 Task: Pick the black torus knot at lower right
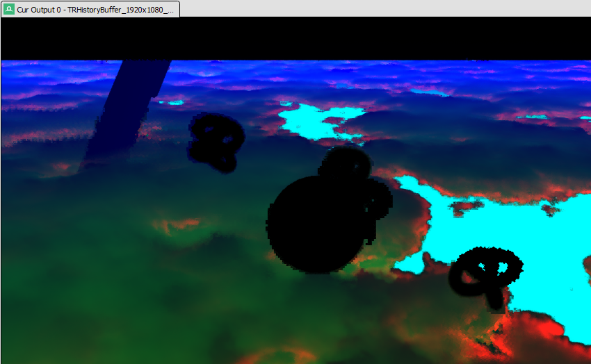coord(487,274)
